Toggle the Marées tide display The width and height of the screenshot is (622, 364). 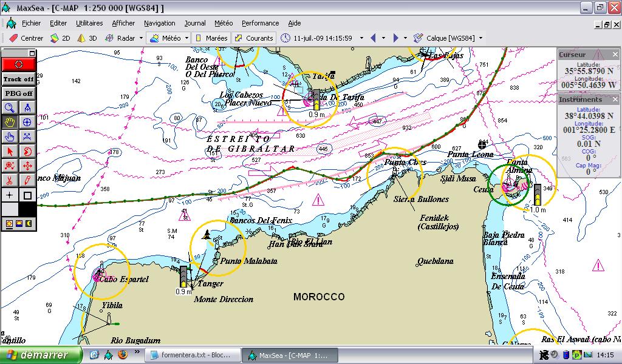pos(210,38)
